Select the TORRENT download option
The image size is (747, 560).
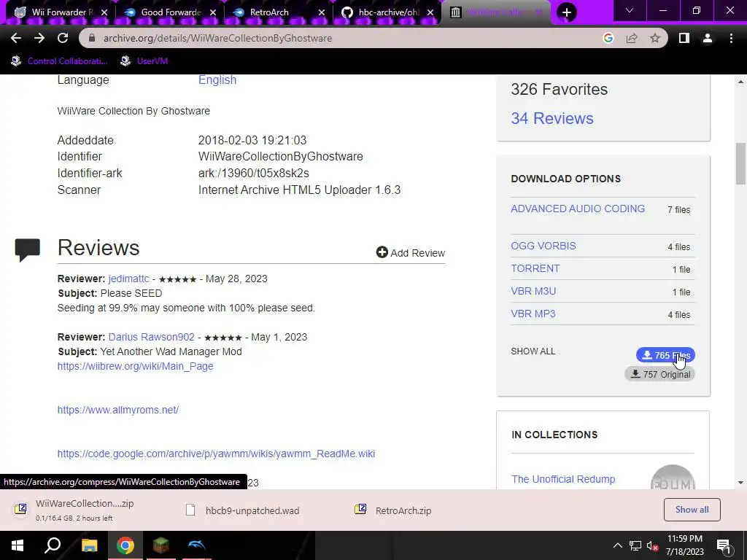(x=535, y=268)
